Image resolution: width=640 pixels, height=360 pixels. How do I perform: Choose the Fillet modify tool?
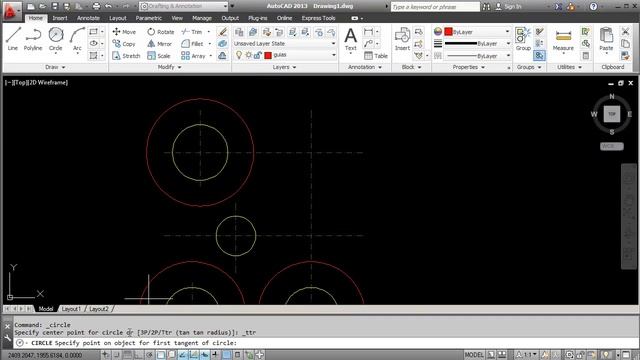pyautogui.click(x=192, y=44)
